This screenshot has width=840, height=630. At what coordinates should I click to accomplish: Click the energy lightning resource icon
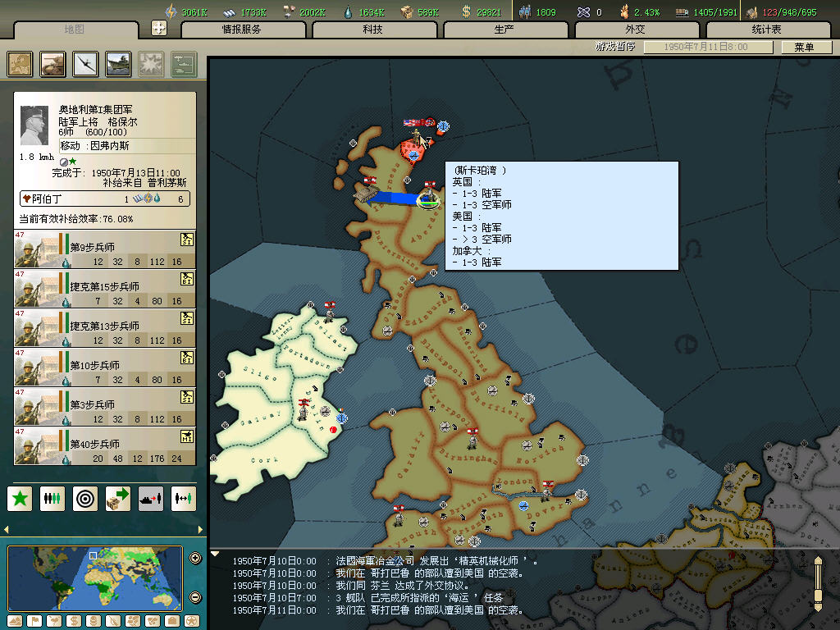171,11
